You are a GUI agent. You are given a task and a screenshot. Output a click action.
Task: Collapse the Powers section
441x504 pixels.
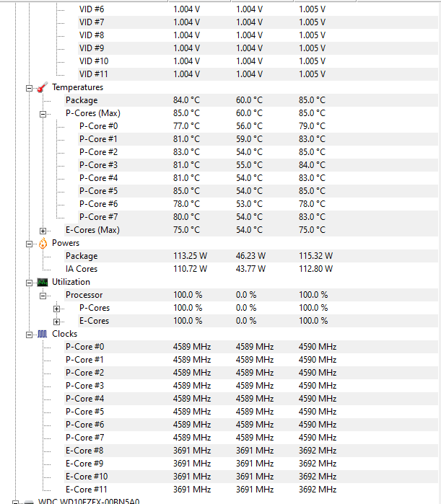tap(30, 243)
